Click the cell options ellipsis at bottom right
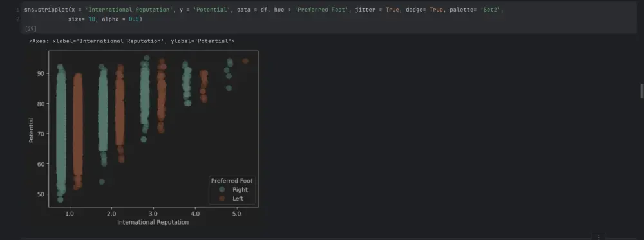The width and height of the screenshot is (644, 240). pos(598,236)
